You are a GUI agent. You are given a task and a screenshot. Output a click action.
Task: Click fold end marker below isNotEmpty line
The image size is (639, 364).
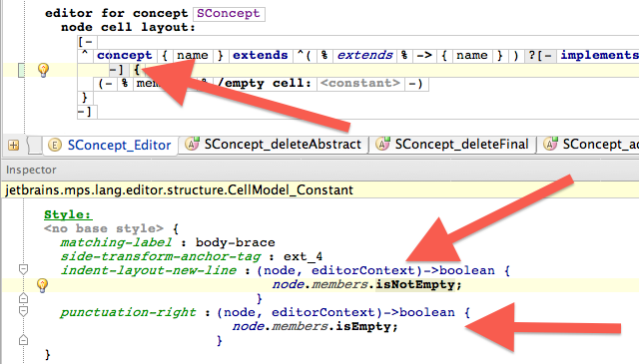(24, 298)
